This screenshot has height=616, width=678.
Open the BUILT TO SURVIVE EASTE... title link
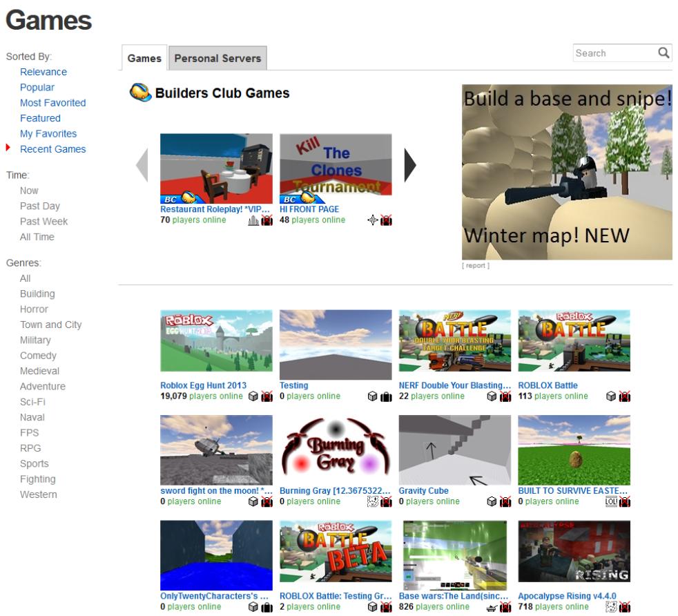point(572,491)
